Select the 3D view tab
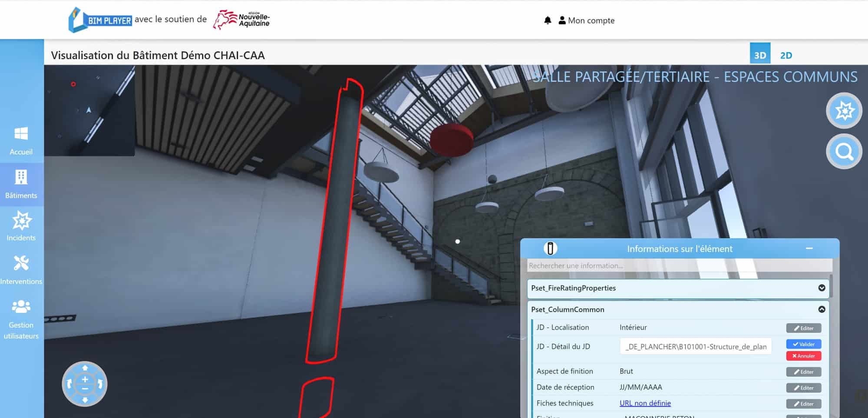This screenshot has height=418, width=868. coord(760,55)
